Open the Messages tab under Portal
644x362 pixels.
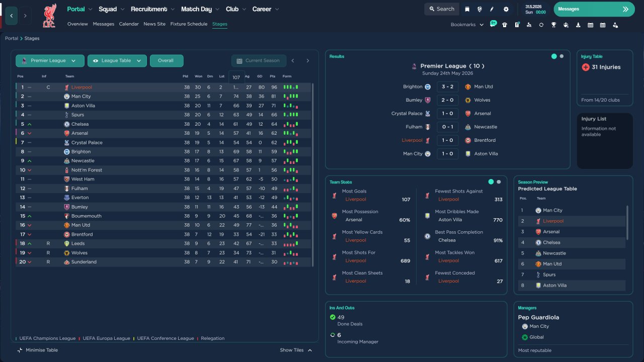click(104, 24)
